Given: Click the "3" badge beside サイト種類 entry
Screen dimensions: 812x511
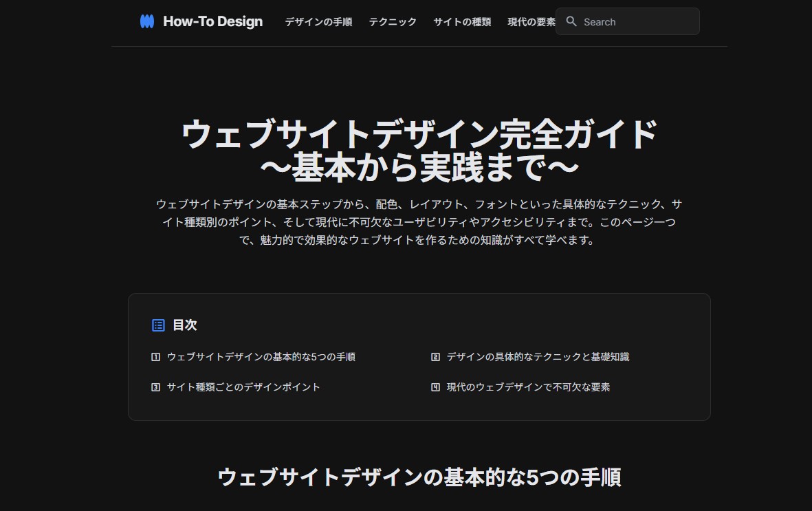Looking at the screenshot, I should tap(156, 387).
